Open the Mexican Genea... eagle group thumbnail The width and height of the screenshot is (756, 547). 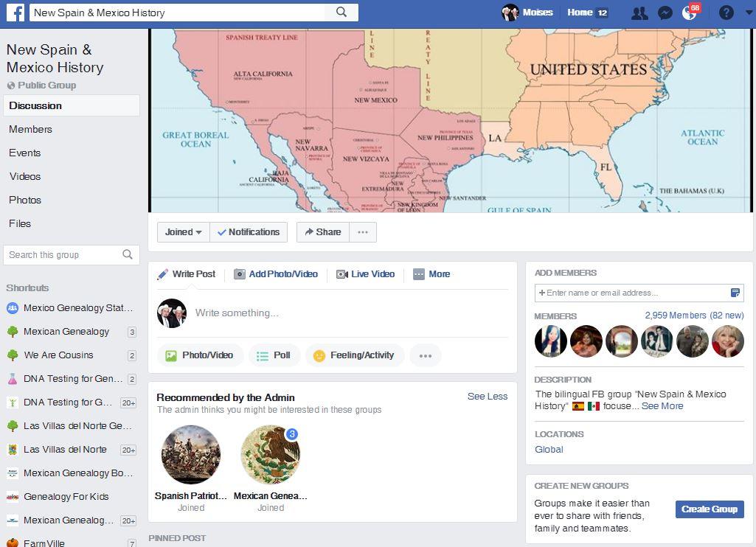point(271,454)
